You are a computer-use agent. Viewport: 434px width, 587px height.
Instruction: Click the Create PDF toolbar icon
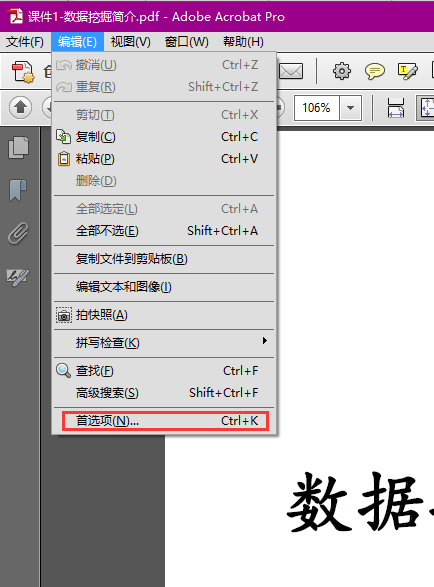22,72
